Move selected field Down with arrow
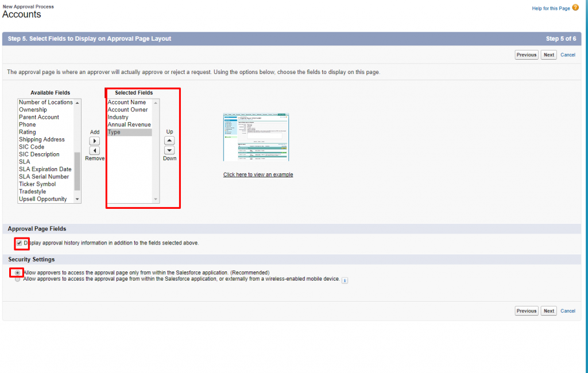This screenshot has width=588, height=373. point(169,150)
